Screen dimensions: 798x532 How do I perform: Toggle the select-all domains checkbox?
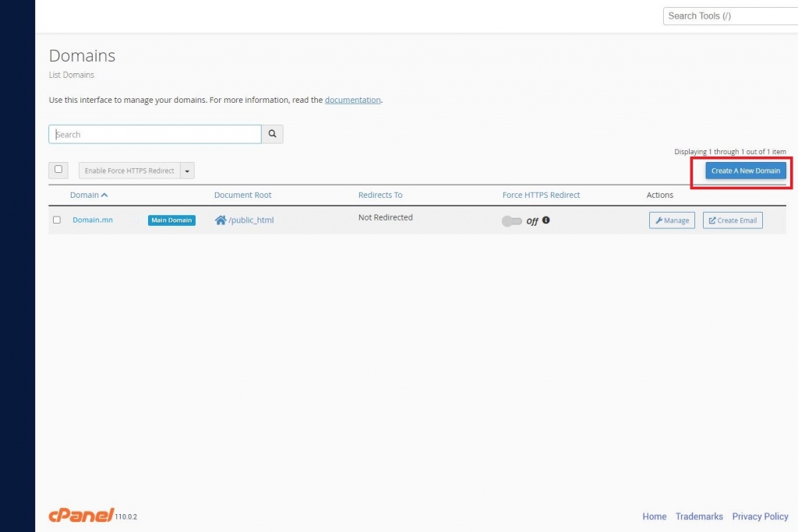point(58,169)
